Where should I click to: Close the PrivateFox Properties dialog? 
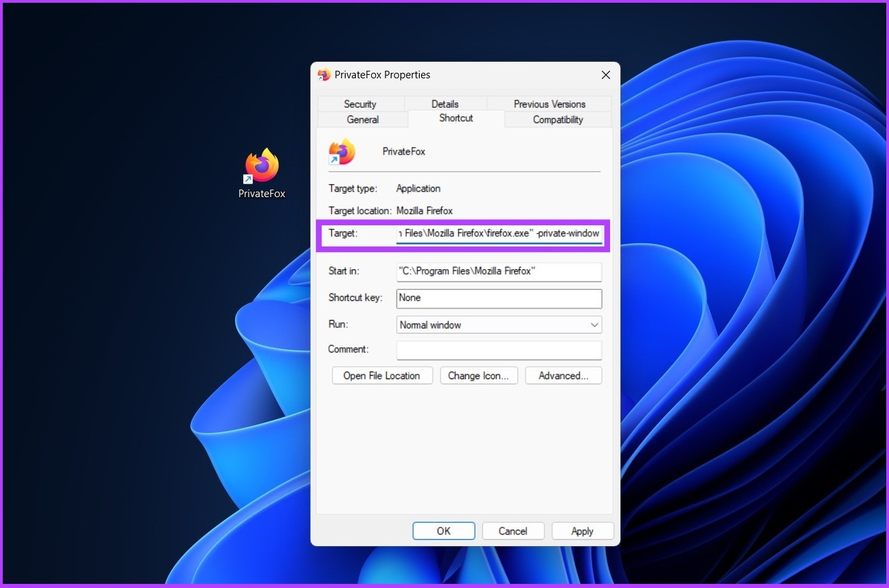click(605, 75)
